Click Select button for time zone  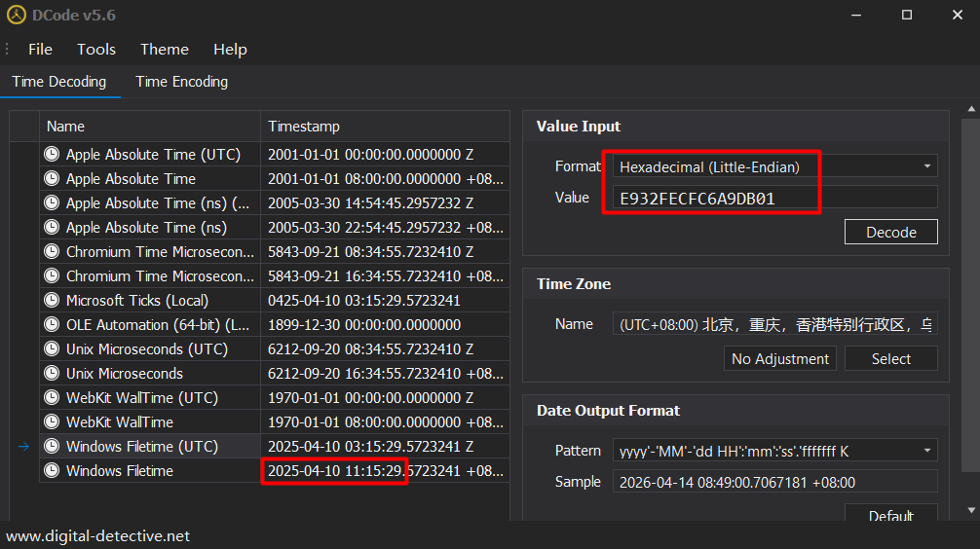coord(890,359)
